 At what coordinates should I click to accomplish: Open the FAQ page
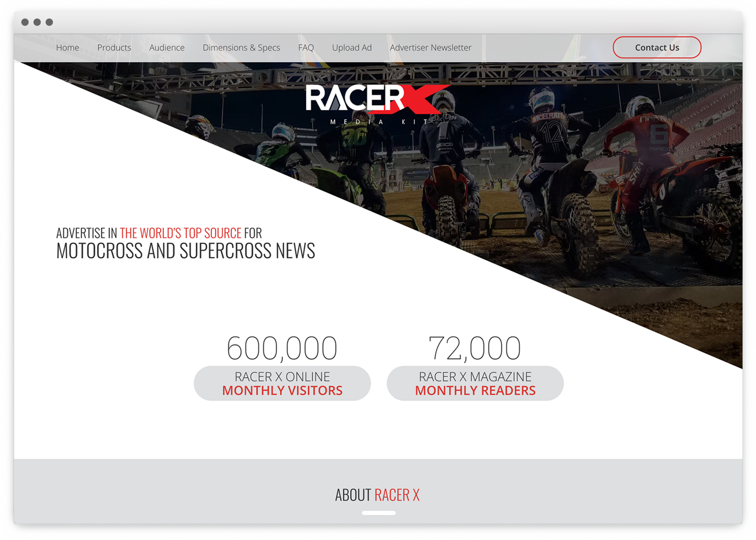click(306, 48)
